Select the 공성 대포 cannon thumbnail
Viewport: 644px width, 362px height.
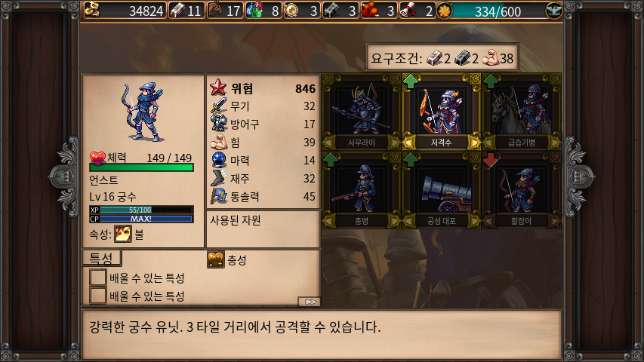point(442,191)
